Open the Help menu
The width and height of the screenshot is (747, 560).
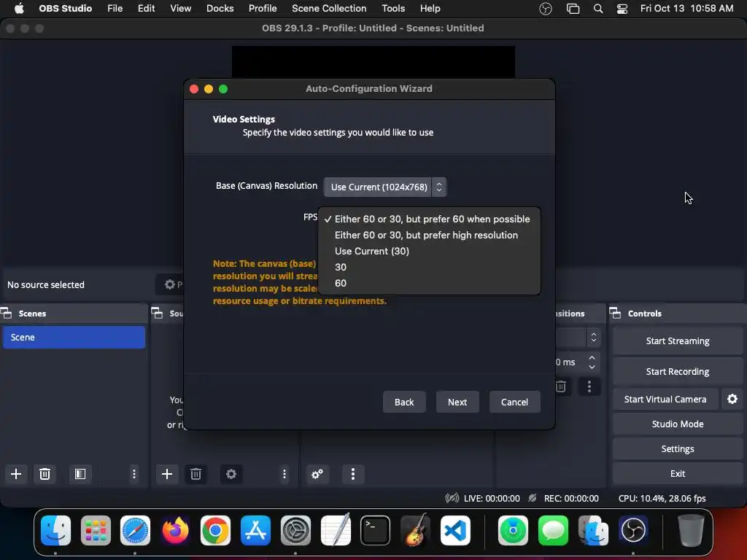[x=430, y=9]
